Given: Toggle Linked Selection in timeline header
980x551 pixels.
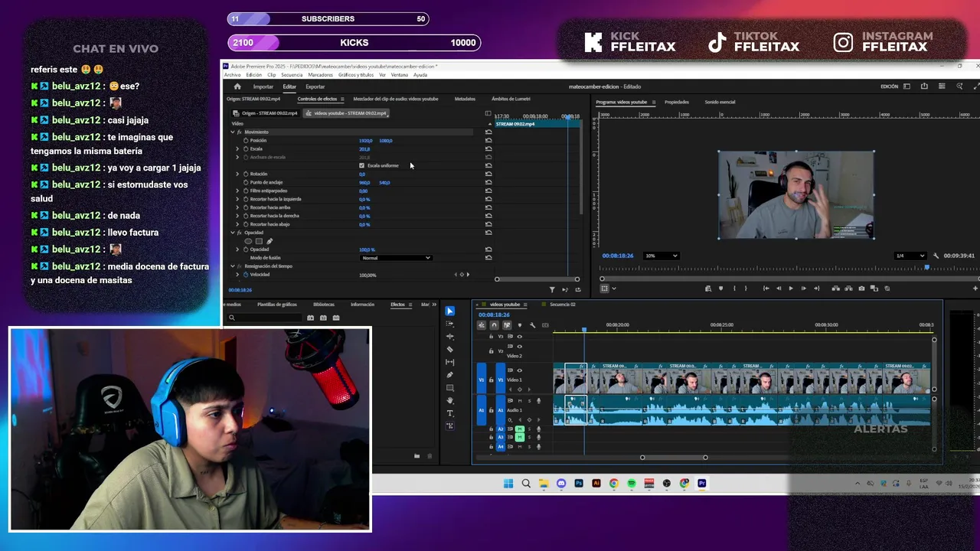Looking at the screenshot, I should click(x=507, y=325).
